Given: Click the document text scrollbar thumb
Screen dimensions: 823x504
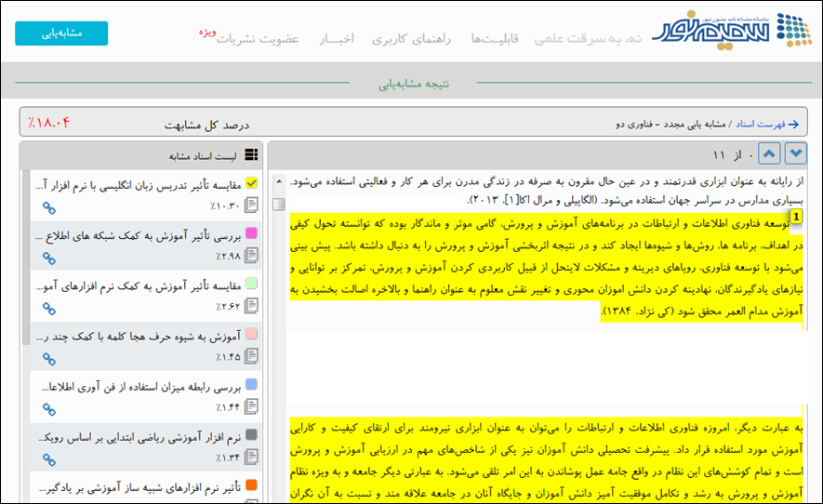Looking at the screenshot, I should pyautogui.click(x=279, y=205).
